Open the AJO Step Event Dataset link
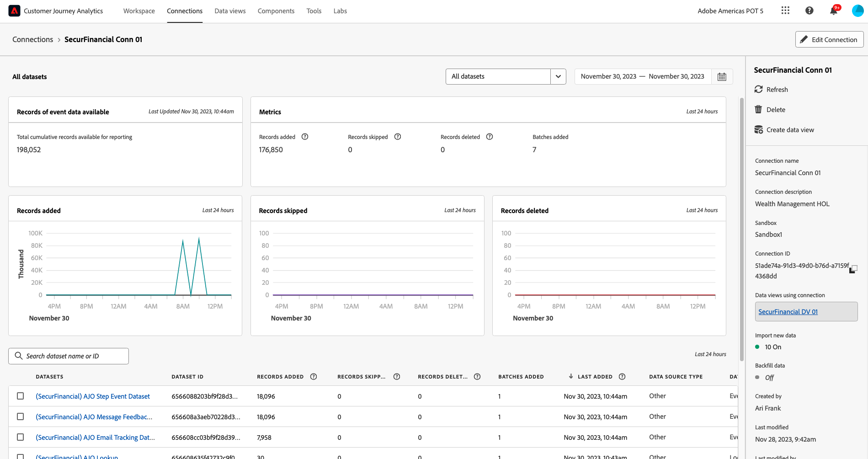Image resolution: width=868 pixels, height=459 pixels. tap(93, 396)
